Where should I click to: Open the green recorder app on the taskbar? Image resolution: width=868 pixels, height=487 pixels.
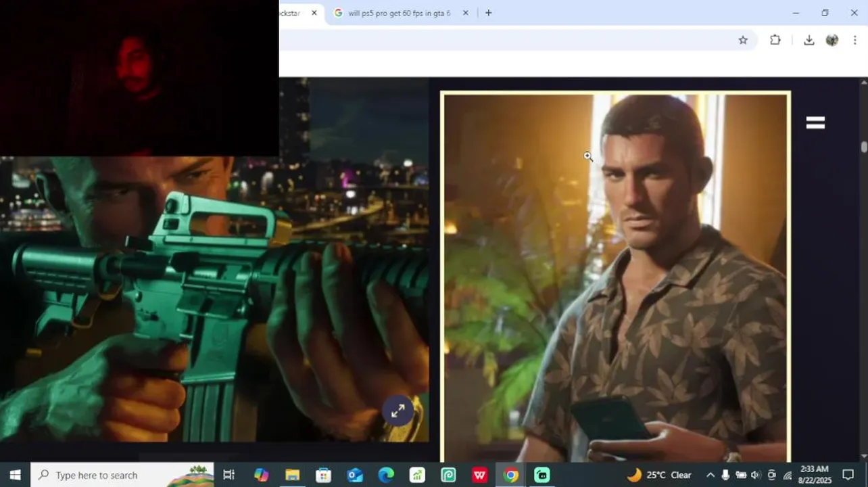pos(542,475)
